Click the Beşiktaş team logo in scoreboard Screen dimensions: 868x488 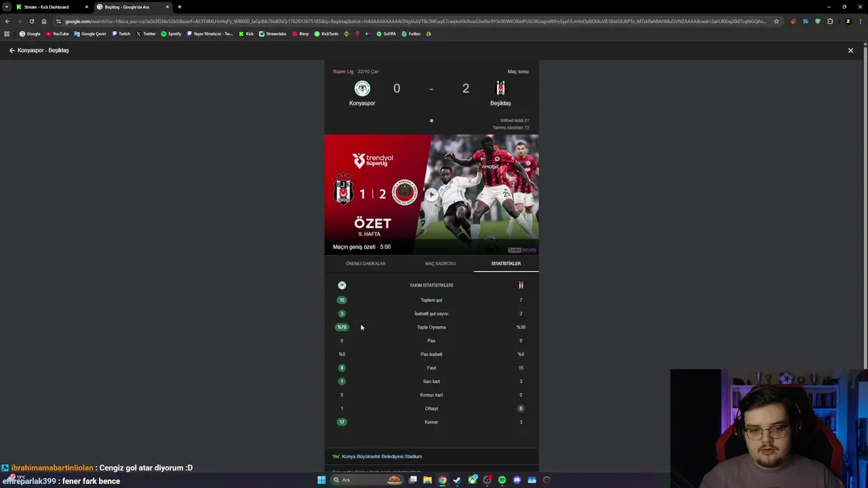500,89
